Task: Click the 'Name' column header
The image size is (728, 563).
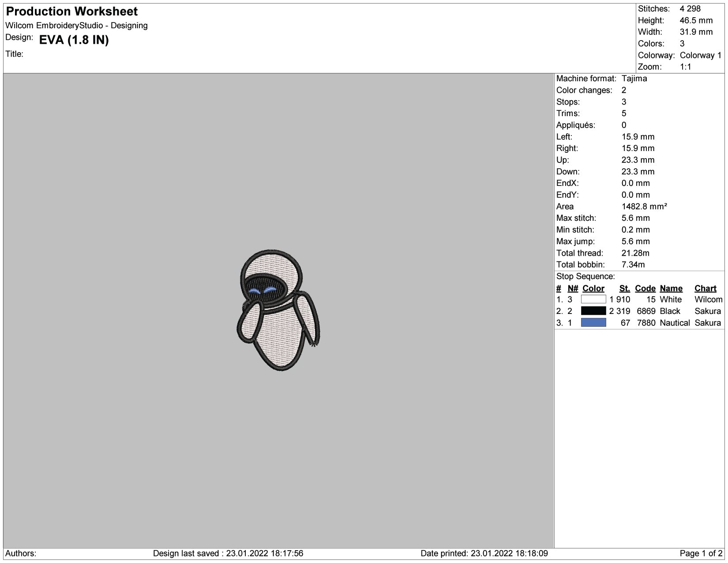Action: point(671,288)
